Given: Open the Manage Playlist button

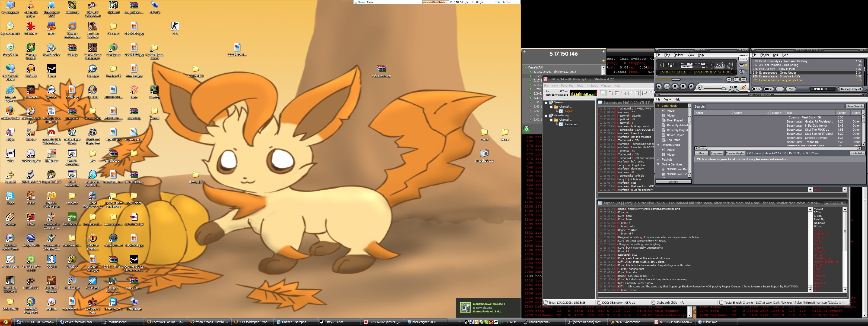Looking at the screenshot, I should 851,89.
